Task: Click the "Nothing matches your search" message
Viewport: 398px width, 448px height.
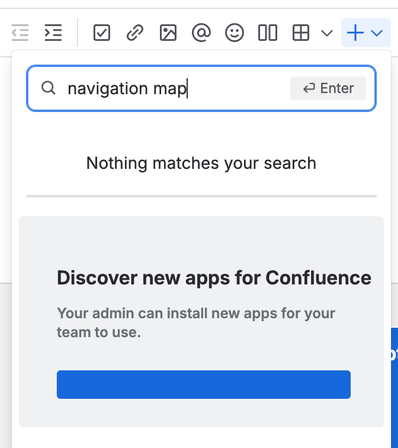Action: [x=201, y=163]
